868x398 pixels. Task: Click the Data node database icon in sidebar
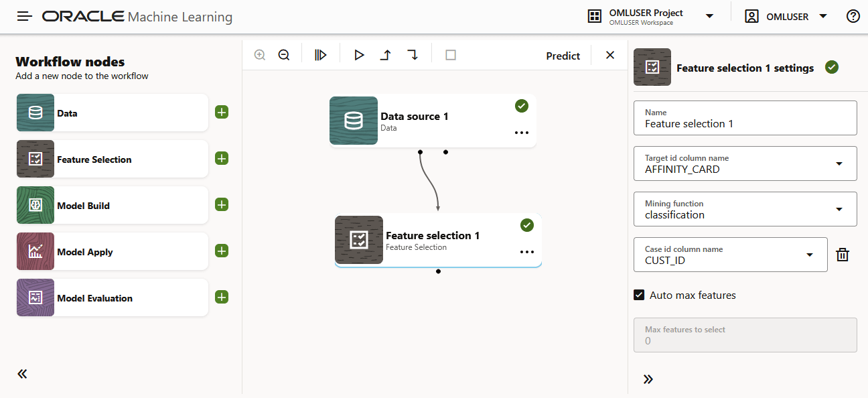35,113
